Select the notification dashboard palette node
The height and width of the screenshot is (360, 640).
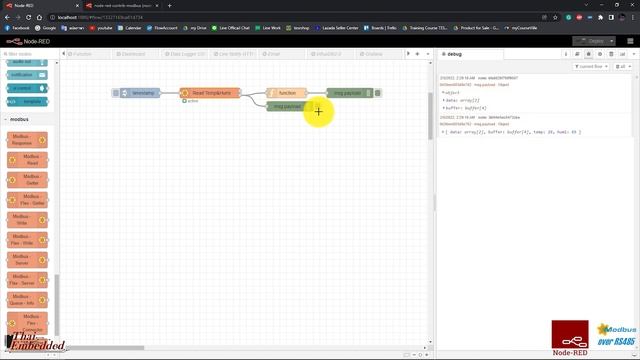27,75
